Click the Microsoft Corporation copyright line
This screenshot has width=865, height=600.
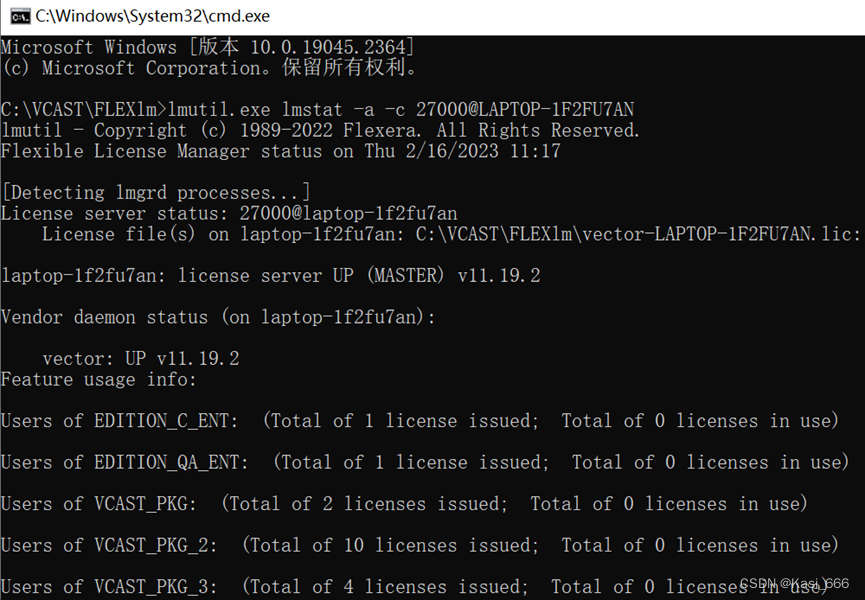tap(209, 68)
